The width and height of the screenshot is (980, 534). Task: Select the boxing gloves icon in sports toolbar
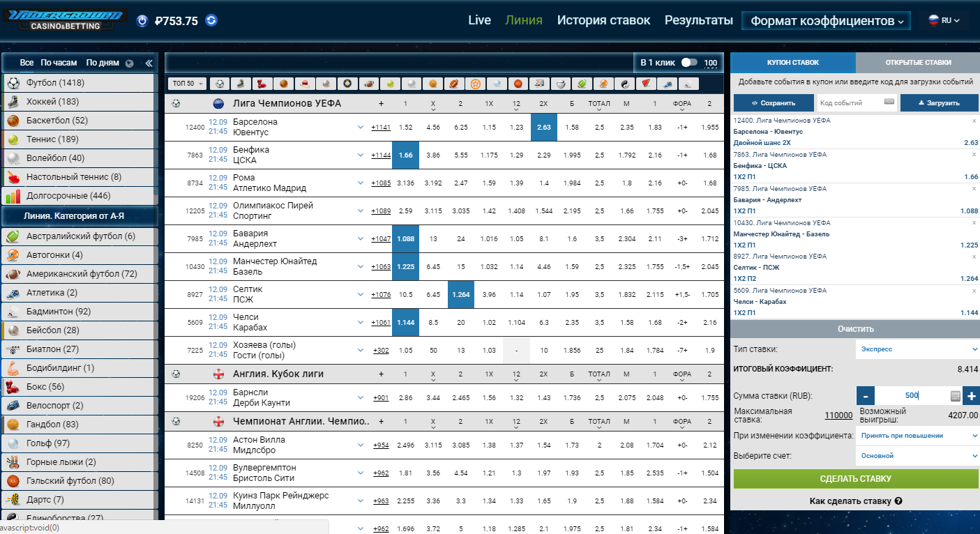262,84
